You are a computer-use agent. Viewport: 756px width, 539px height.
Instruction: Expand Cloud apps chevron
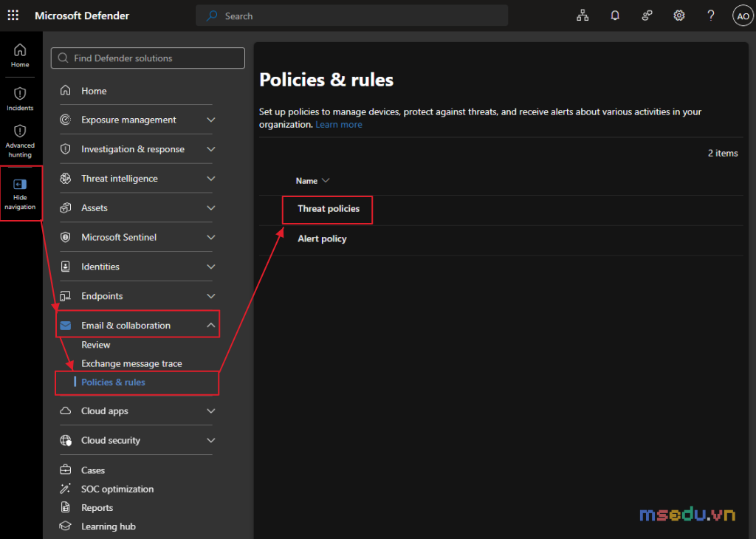pyautogui.click(x=210, y=411)
